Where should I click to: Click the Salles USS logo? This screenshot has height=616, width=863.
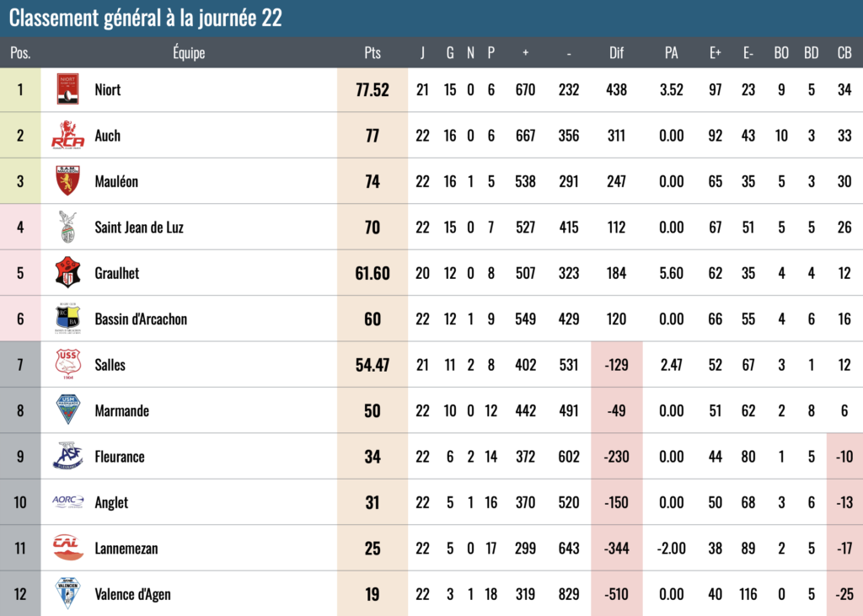coord(67,364)
